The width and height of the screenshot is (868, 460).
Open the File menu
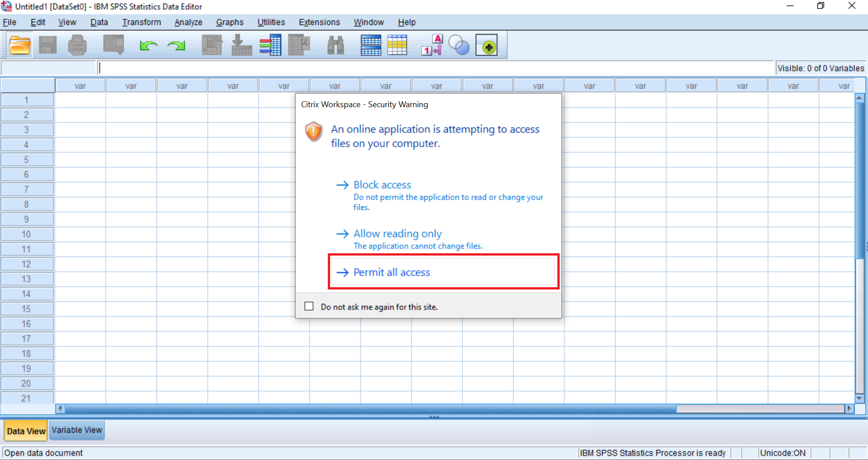(10, 22)
